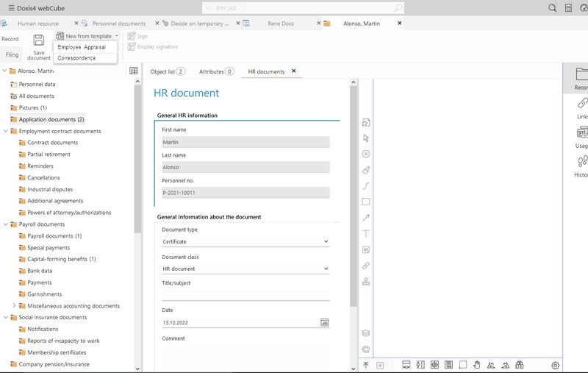Open the color palette tool
This screenshot has width=588, height=373.
366,349
